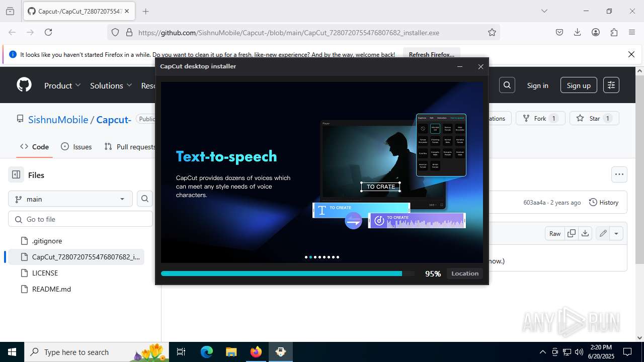The height and width of the screenshot is (362, 644).
Task: Open Firefox Downloads panel icon
Action: point(577,32)
